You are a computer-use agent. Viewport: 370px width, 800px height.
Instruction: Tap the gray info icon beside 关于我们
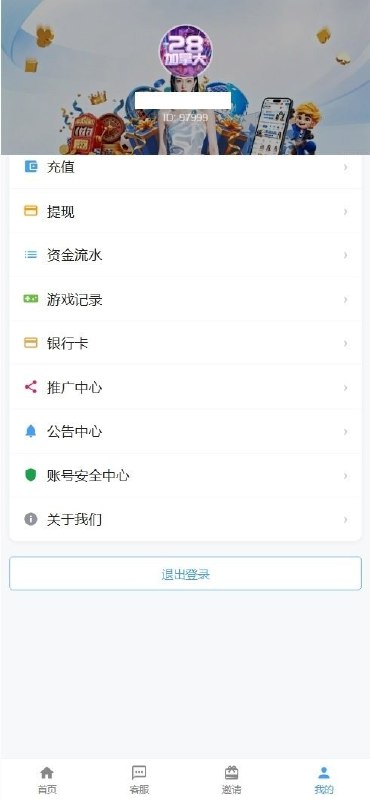[31, 519]
